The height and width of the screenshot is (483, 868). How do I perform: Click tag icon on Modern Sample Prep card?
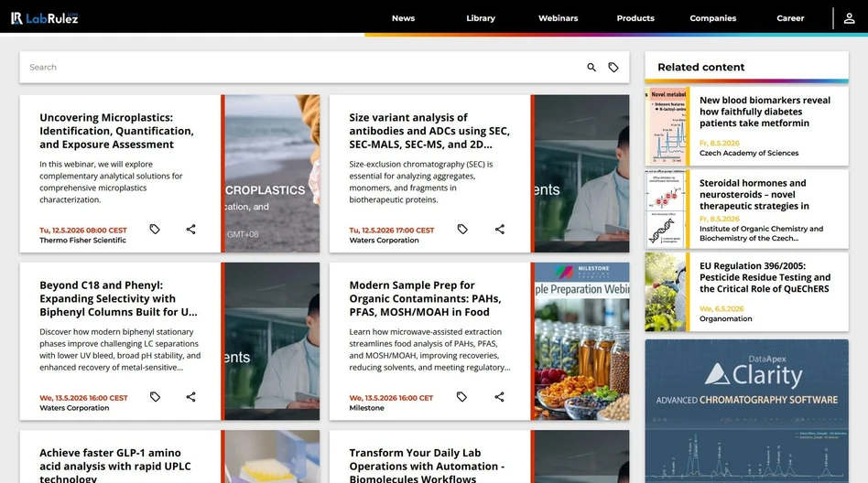pos(461,397)
